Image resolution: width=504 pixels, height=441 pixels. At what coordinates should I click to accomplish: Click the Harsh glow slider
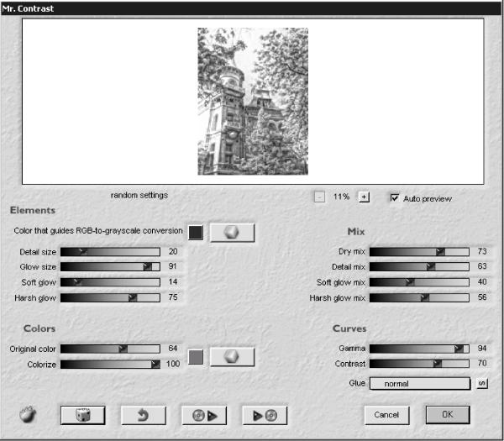pos(110,297)
